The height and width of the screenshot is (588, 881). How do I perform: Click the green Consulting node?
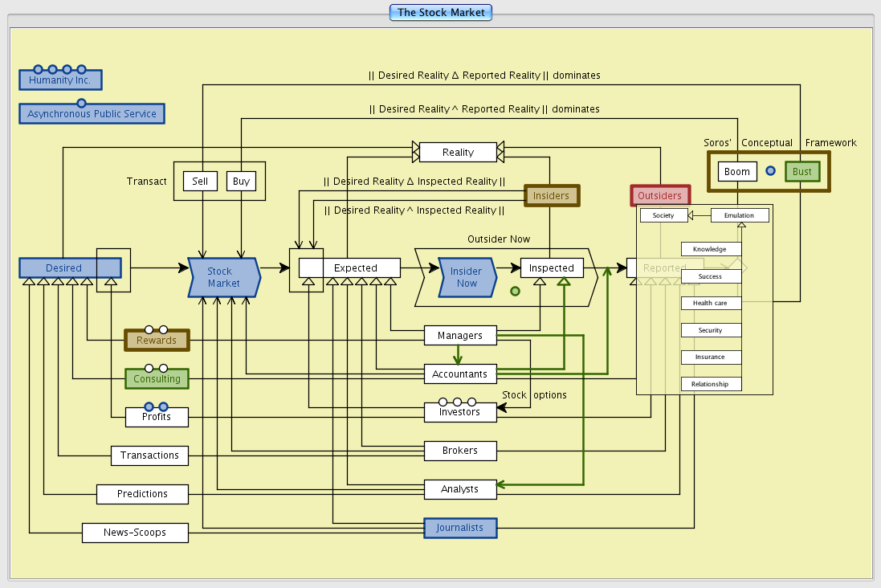[157, 378]
